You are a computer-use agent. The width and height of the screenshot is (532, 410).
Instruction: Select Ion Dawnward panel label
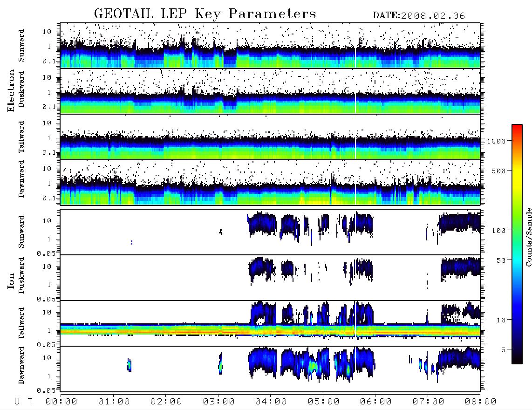(x=21, y=365)
